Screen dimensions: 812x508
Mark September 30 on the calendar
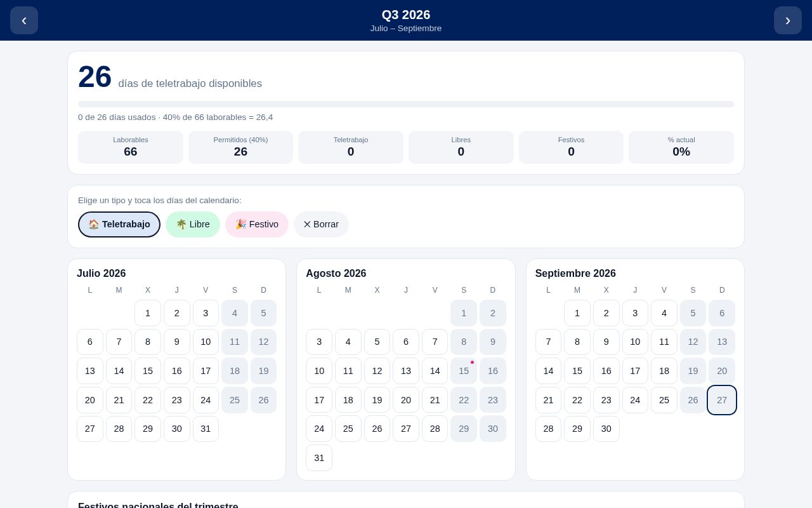[606, 429]
